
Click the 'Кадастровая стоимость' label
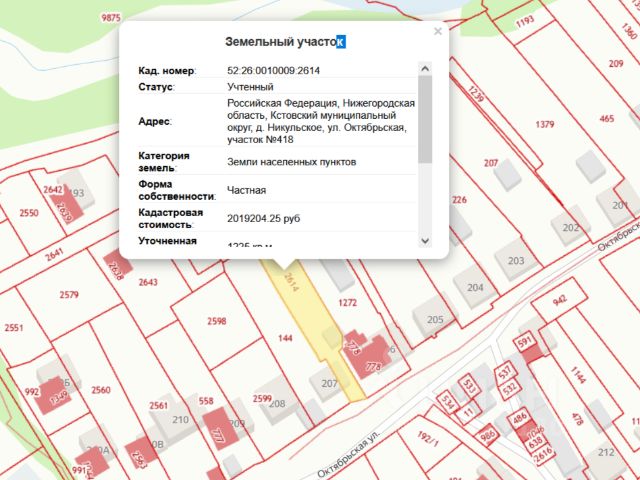(x=171, y=218)
